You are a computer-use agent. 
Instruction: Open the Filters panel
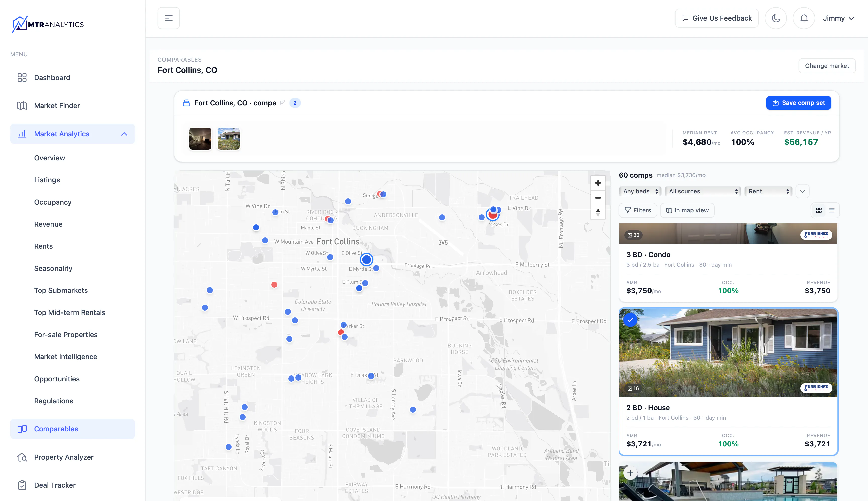(x=638, y=210)
